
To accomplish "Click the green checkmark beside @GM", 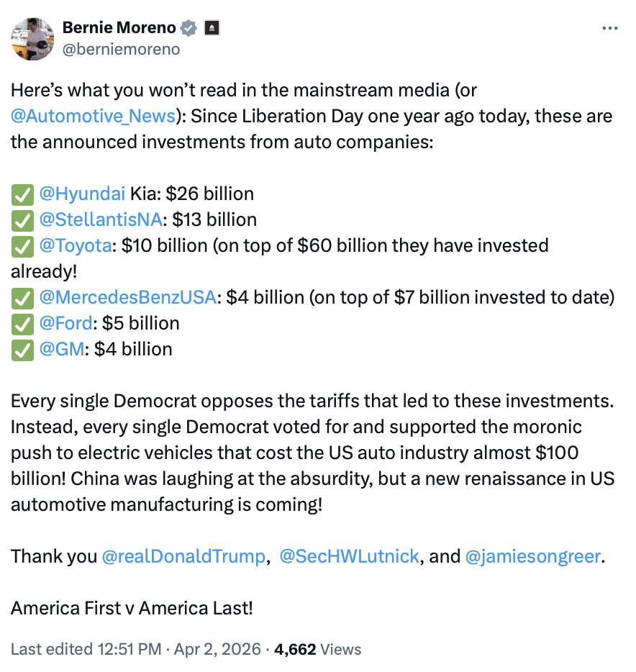I will point(22,350).
